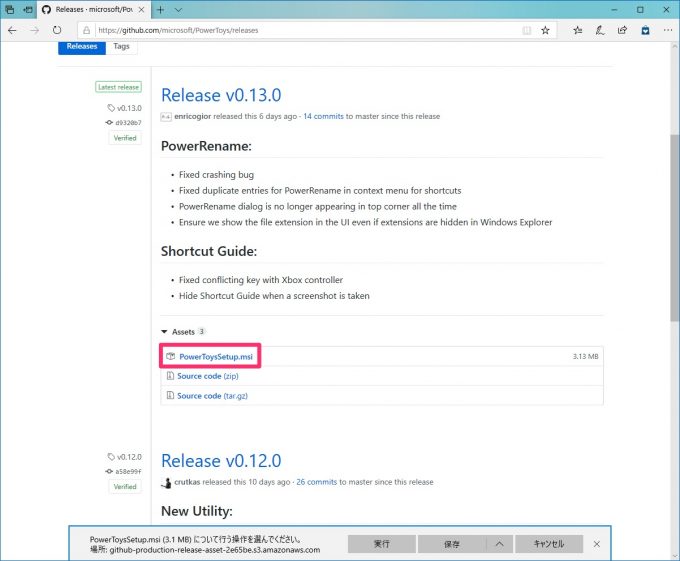Image resolution: width=680 pixels, height=561 pixels.
Task: Download PowerToysSetup.msi asset
Action: click(x=216, y=356)
